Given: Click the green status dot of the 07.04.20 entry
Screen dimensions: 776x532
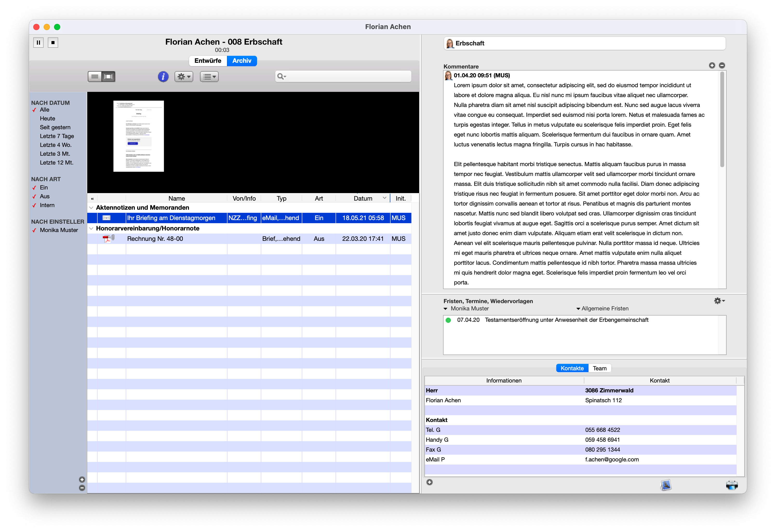Looking at the screenshot, I should 448,320.
